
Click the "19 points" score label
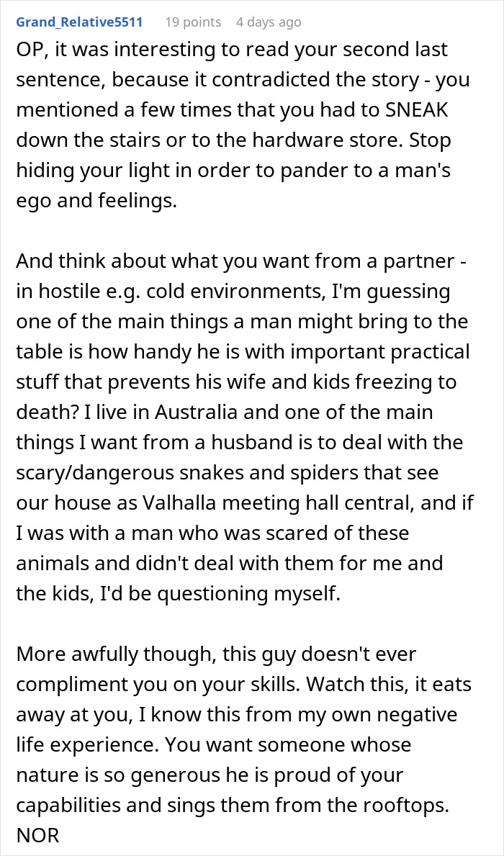(193, 22)
